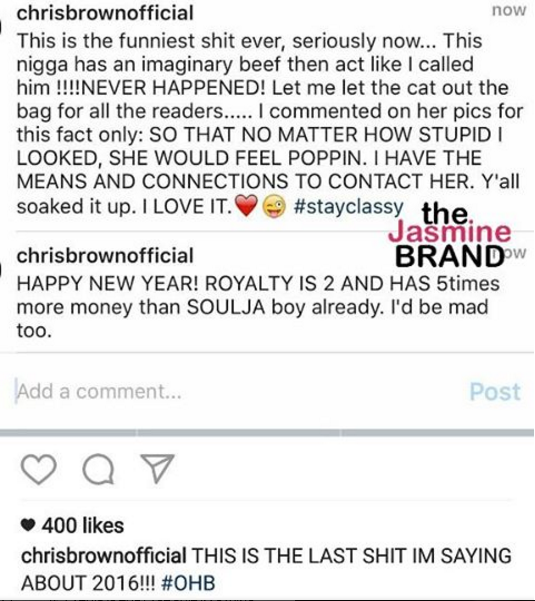The height and width of the screenshot is (601, 535).
Task: Open the #OHB hashtag
Action: (x=188, y=583)
